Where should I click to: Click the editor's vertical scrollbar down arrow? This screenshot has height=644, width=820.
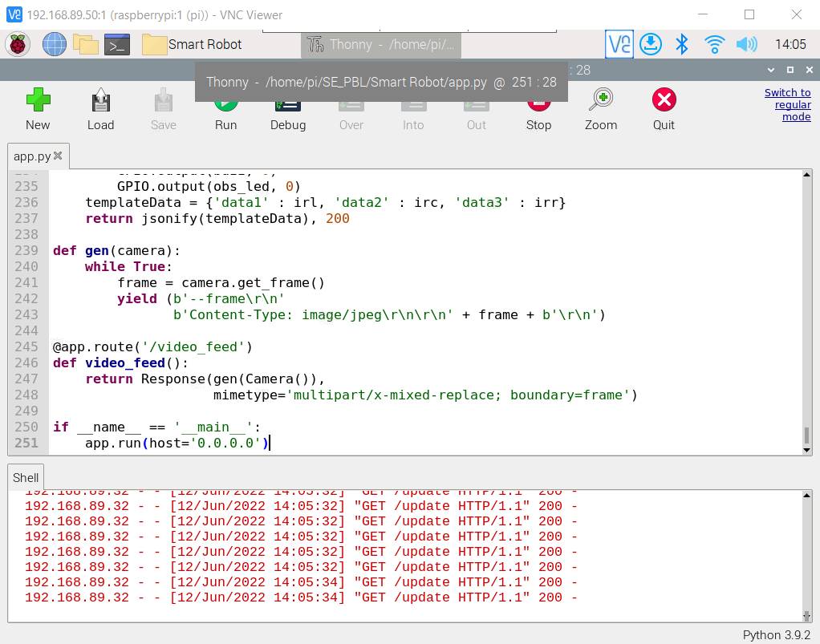coord(808,449)
